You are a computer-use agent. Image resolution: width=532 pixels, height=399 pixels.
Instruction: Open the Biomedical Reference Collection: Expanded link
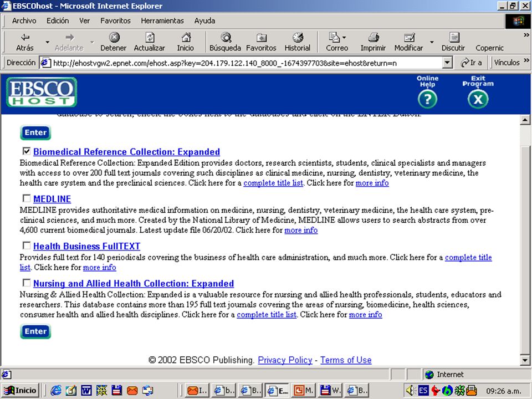click(x=126, y=152)
